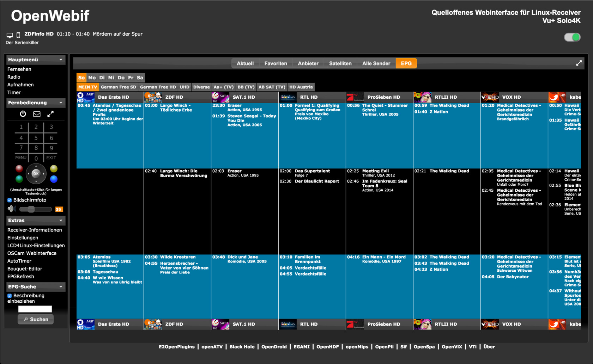Click the power standby icon in remote
This screenshot has width=593, height=364.
(23, 114)
